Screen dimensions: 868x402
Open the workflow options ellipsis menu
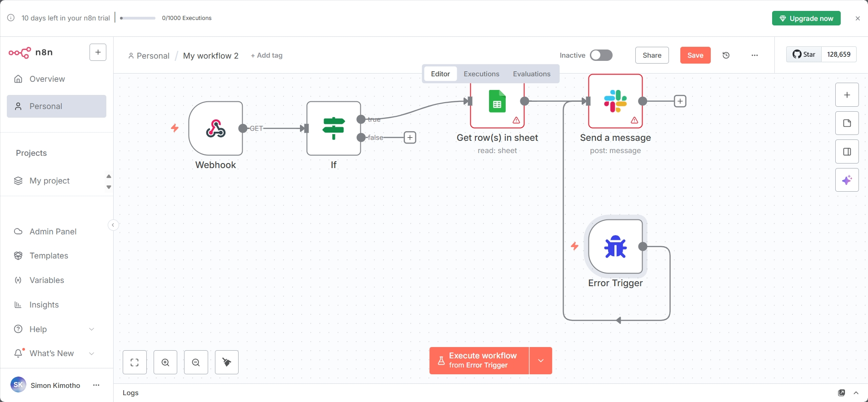(x=755, y=55)
